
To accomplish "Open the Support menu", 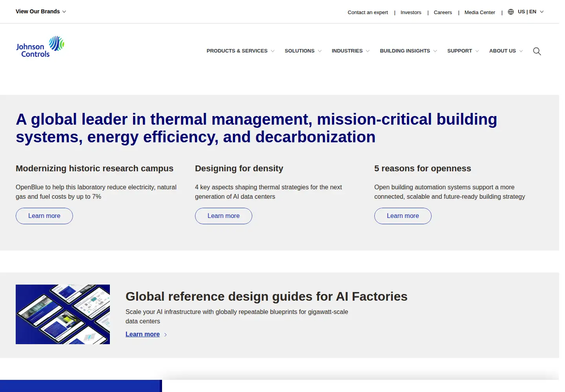I will [x=463, y=51].
